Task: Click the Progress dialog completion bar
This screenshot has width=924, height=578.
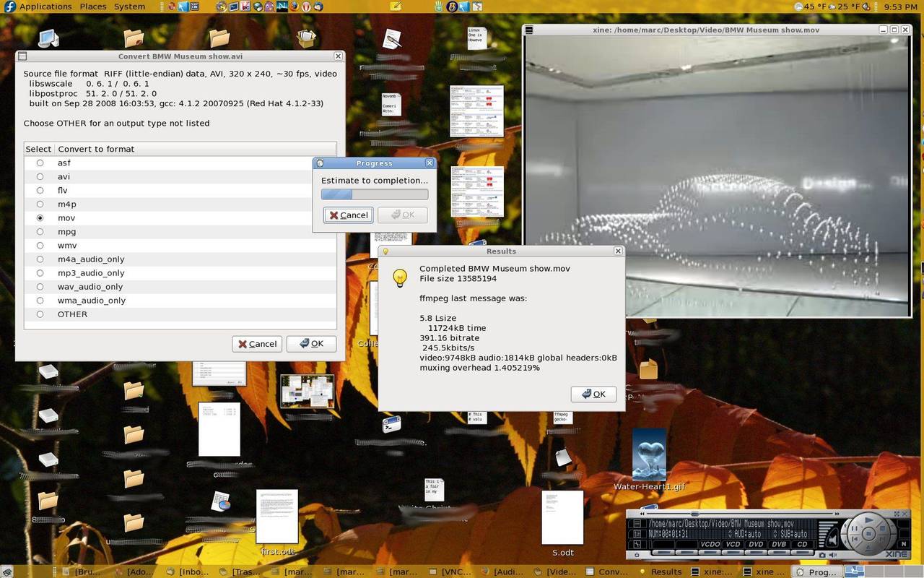Action: point(375,194)
